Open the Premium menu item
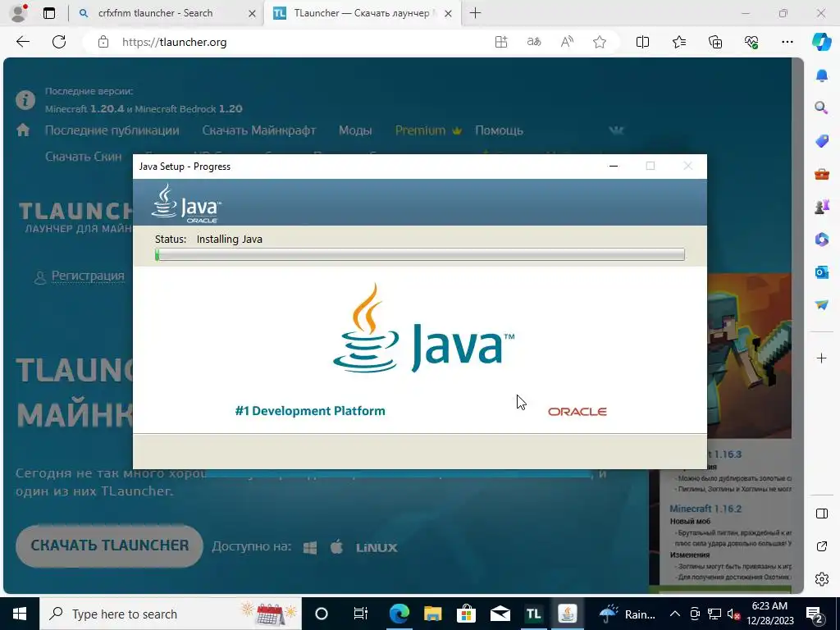 (428, 130)
